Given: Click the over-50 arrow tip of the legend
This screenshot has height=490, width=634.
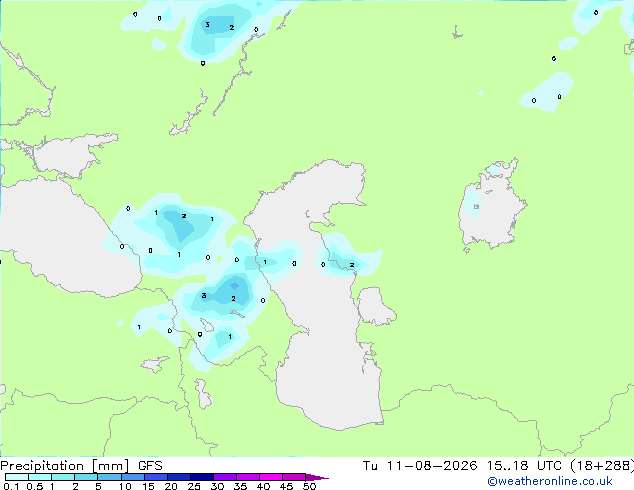Looking at the screenshot, I should [x=317, y=477].
